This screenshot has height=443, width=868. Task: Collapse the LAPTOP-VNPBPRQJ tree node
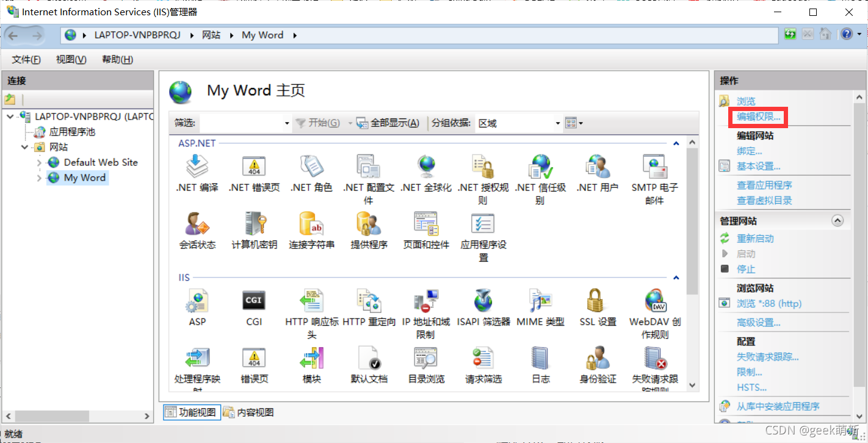pyautogui.click(x=10, y=116)
